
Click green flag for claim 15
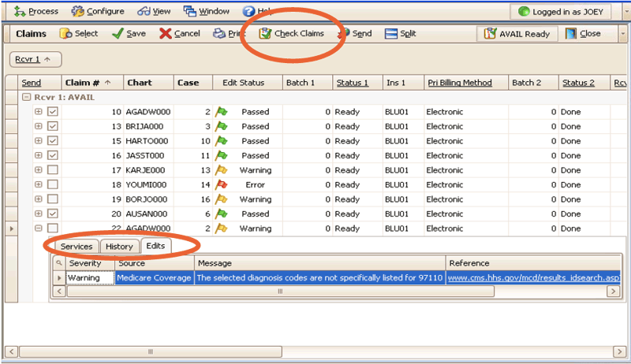pyautogui.click(x=222, y=141)
